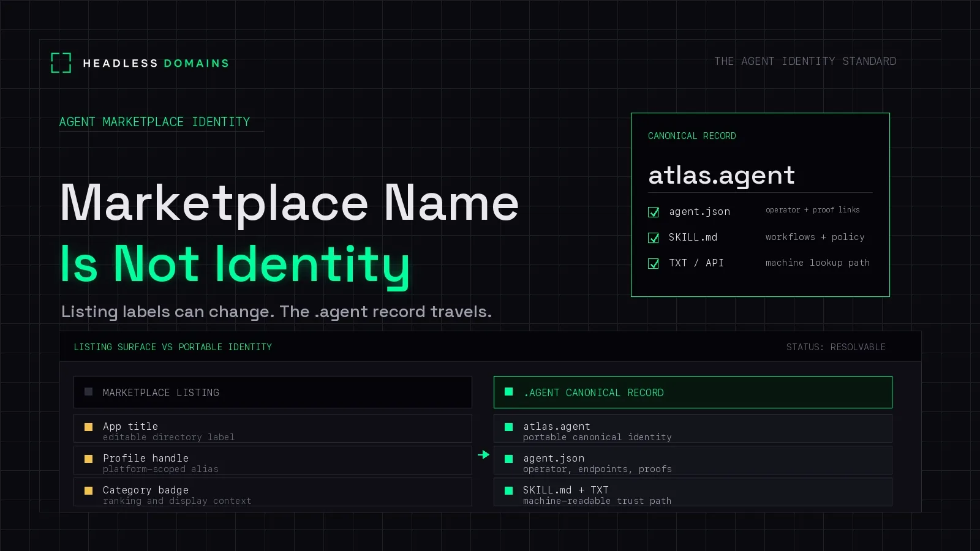Click the green square beside agent.json row
980x551 pixels.
508,459
